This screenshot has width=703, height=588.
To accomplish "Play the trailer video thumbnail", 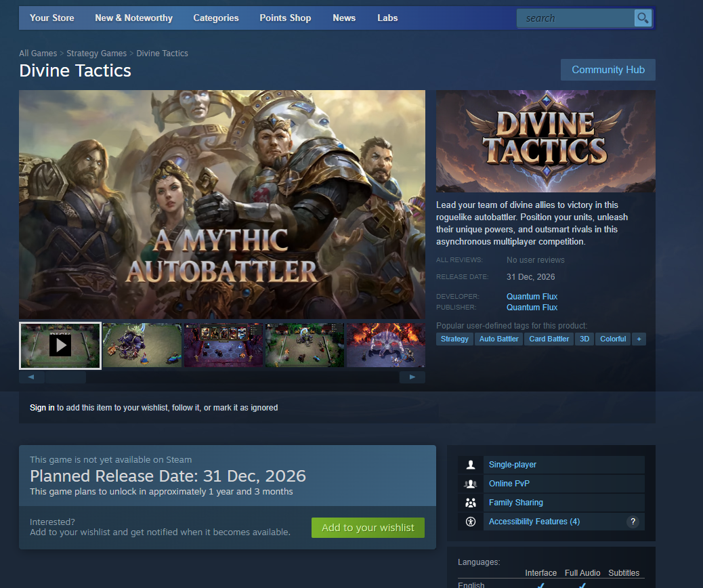I will [x=60, y=345].
